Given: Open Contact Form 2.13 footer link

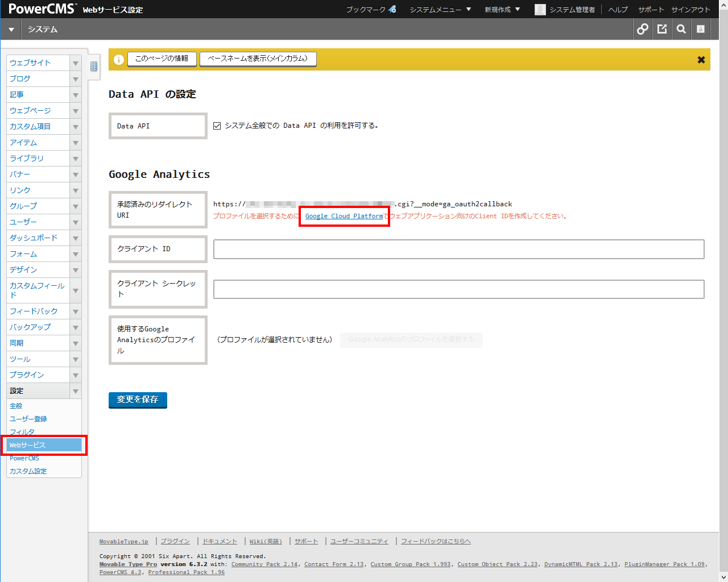Looking at the screenshot, I should [334, 564].
